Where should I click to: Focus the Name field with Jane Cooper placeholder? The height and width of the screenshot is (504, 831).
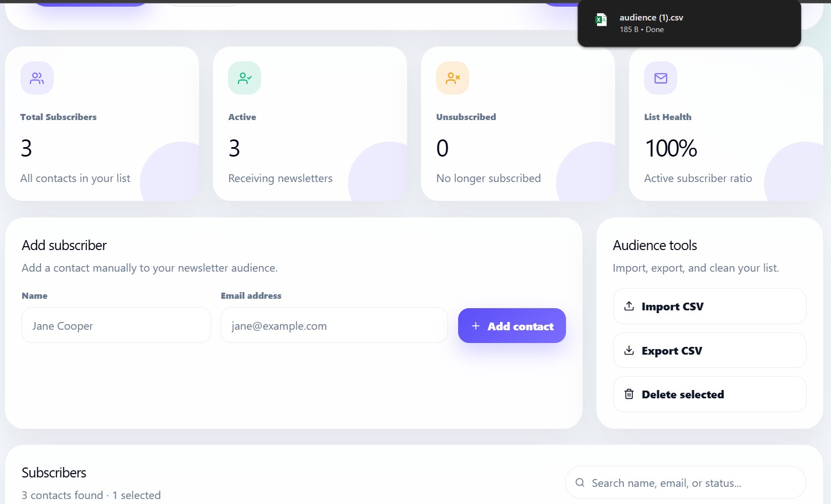(x=116, y=325)
